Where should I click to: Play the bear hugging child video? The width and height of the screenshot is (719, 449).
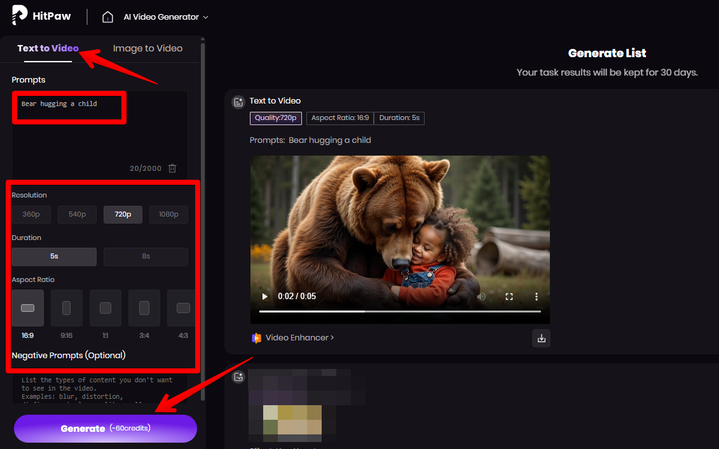pyautogui.click(x=265, y=297)
